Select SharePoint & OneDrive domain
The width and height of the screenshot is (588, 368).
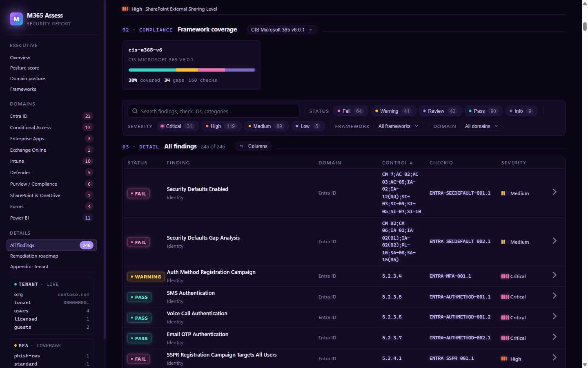pos(51,195)
